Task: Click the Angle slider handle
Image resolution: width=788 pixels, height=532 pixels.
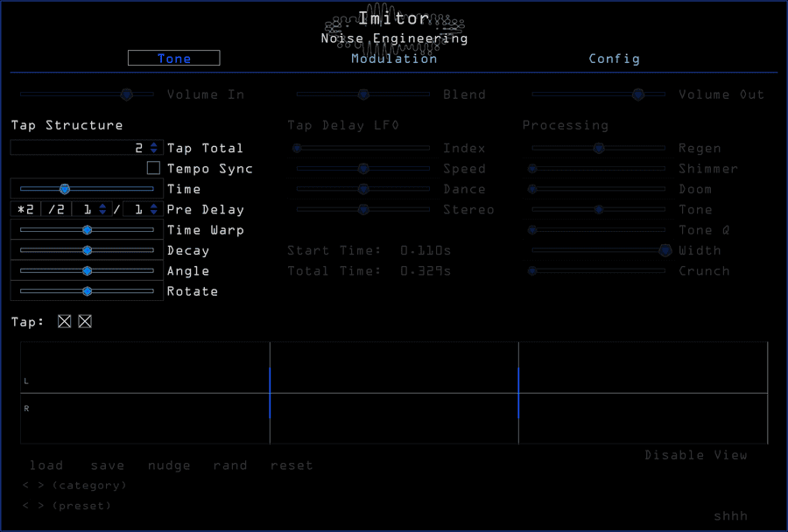Action: (87, 270)
